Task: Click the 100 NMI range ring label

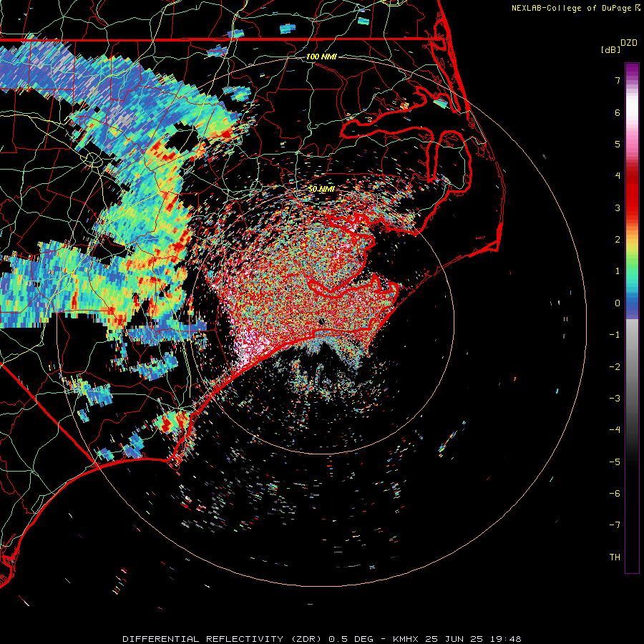Action: 321,57
